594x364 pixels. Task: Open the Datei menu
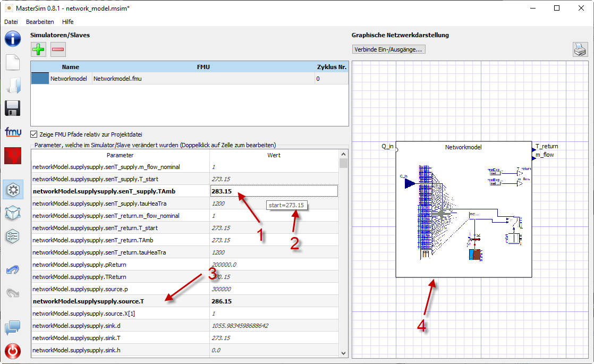11,22
